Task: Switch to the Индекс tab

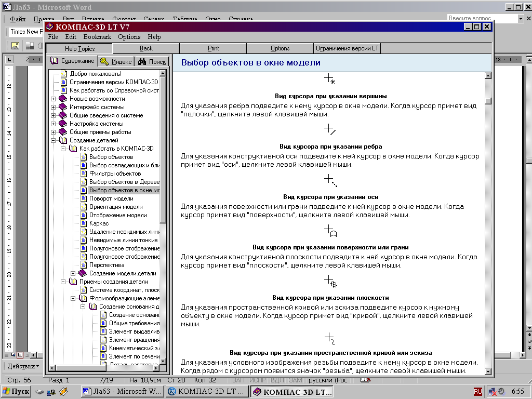Action: [116, 61]
